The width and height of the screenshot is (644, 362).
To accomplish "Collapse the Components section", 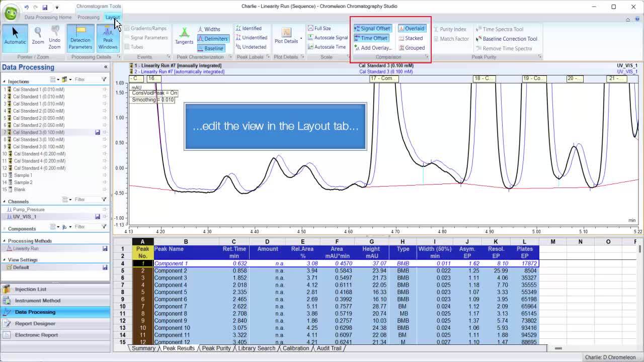I will coord(5,229).
